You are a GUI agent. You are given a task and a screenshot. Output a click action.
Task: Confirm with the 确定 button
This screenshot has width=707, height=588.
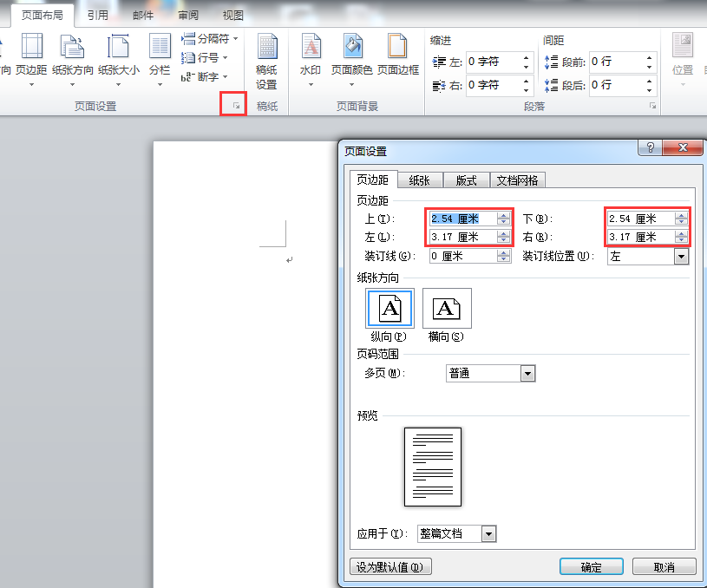tap(592, 567)
